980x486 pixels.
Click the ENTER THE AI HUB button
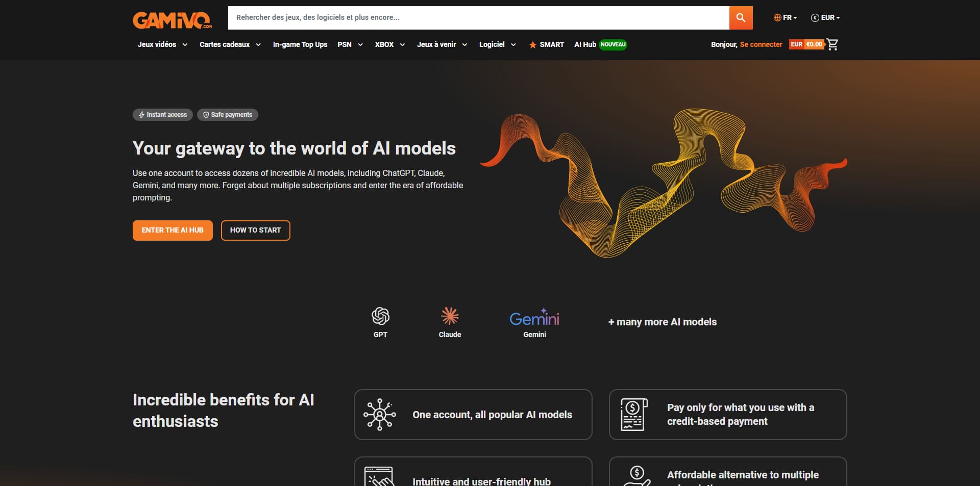(173, 231)
